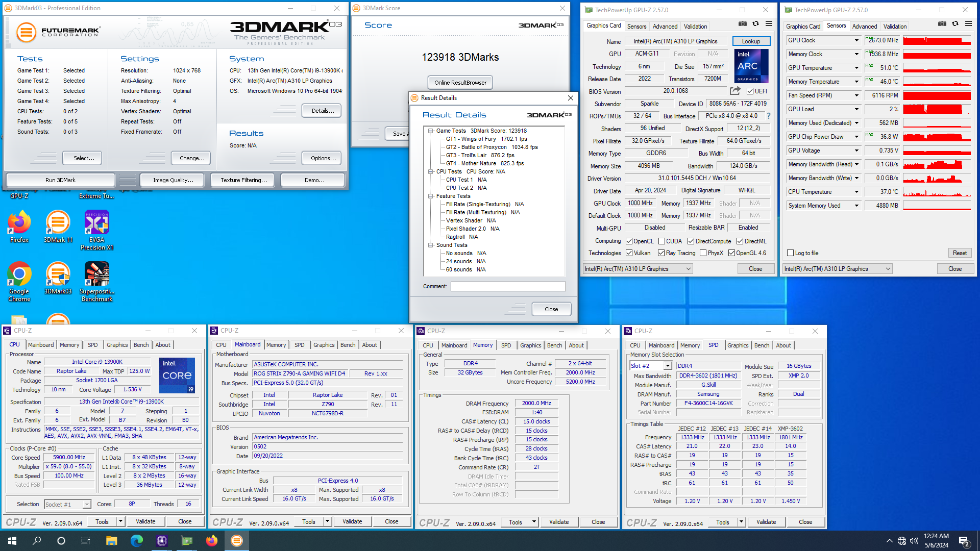Open the 3DMark 11 desktop icon
This screenshot has width=980, height=551.
tap(58, 227)
